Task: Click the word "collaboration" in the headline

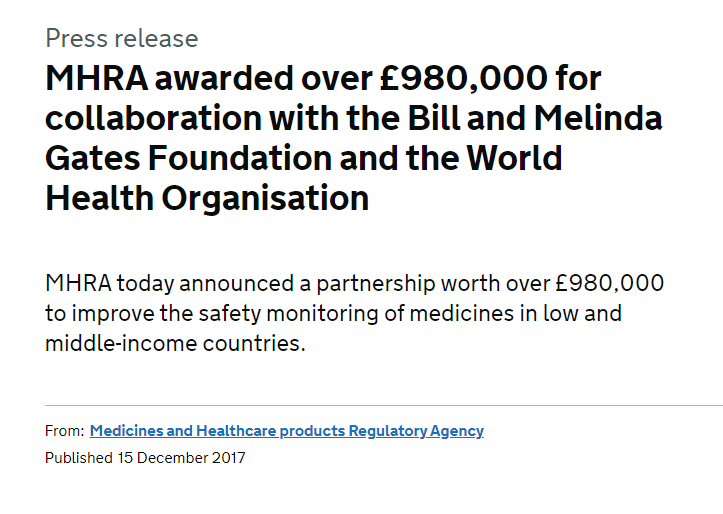Action: click(154, 118)
